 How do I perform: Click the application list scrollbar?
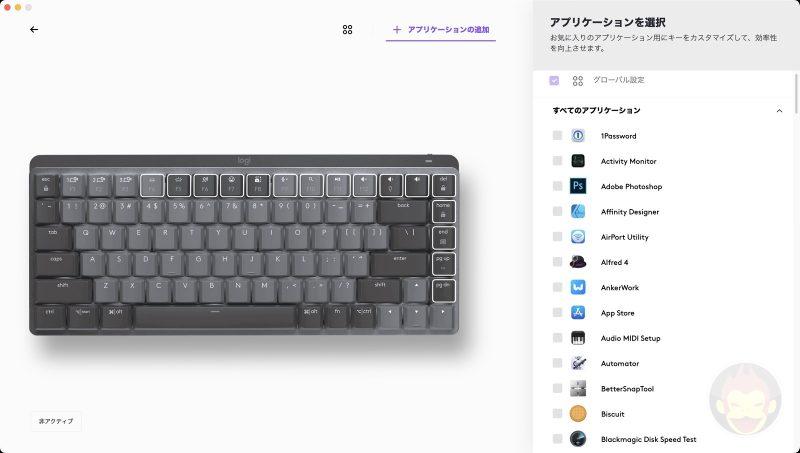[796, 94]
